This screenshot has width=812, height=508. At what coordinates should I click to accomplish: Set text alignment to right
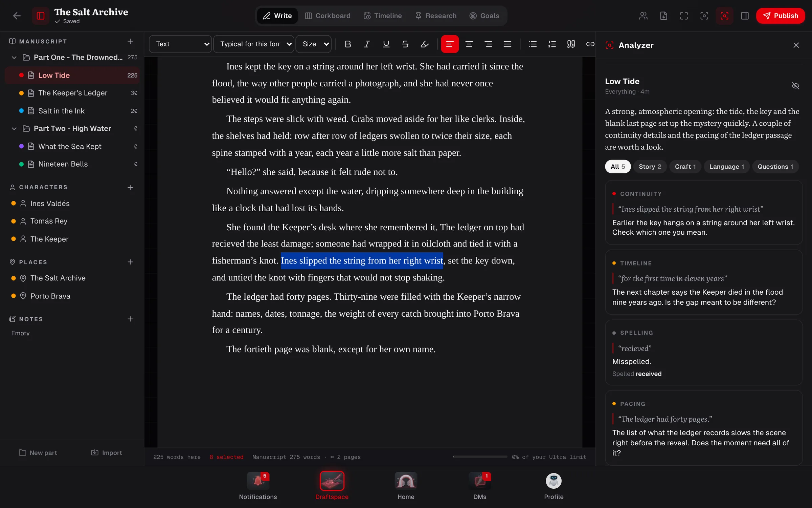(x=488, y=44)
